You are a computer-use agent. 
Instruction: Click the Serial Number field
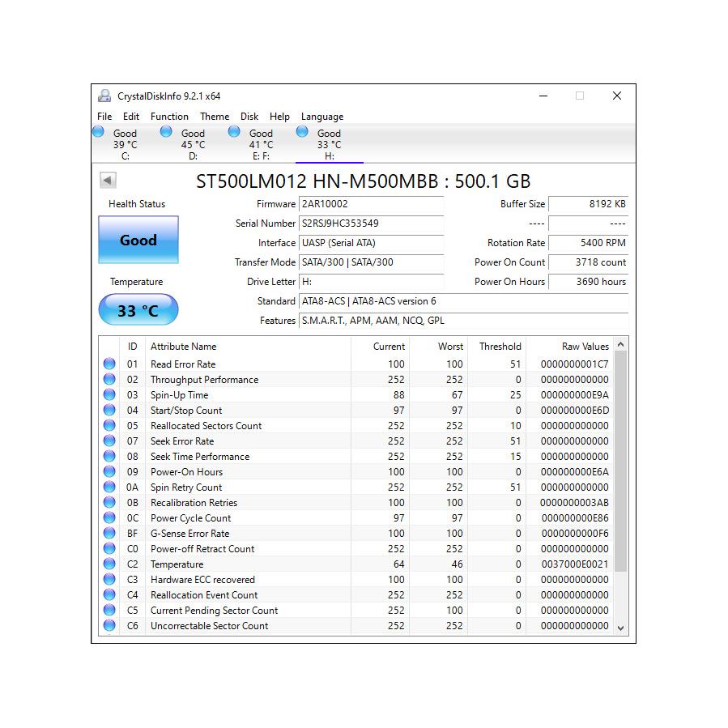371,224
